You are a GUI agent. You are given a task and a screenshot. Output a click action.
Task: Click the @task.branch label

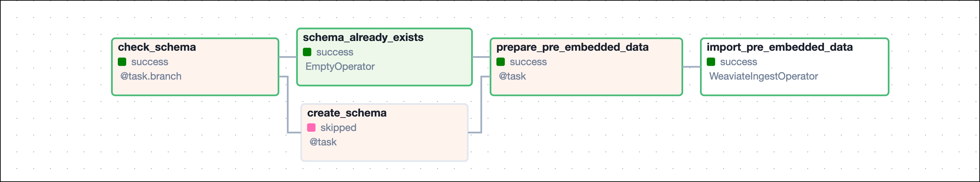pos(151,76)
